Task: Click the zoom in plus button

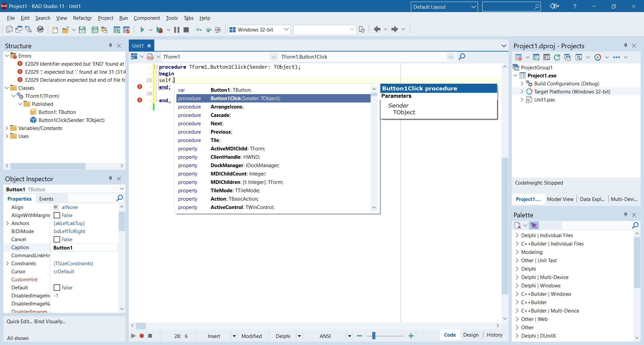Action: [411, 336]
